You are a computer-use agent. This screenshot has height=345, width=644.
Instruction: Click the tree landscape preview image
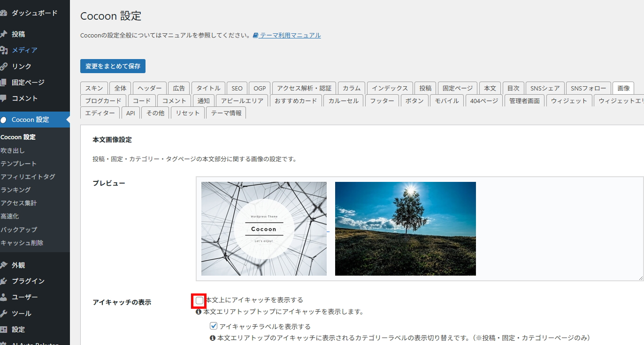405,229
